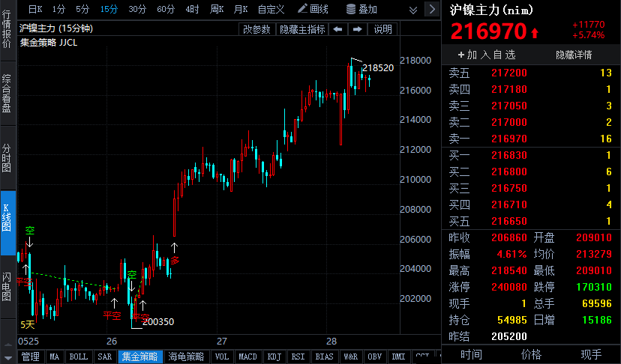Click the 买四 price 216710
The image size is (621, 364).
click(x=509, y=205)
